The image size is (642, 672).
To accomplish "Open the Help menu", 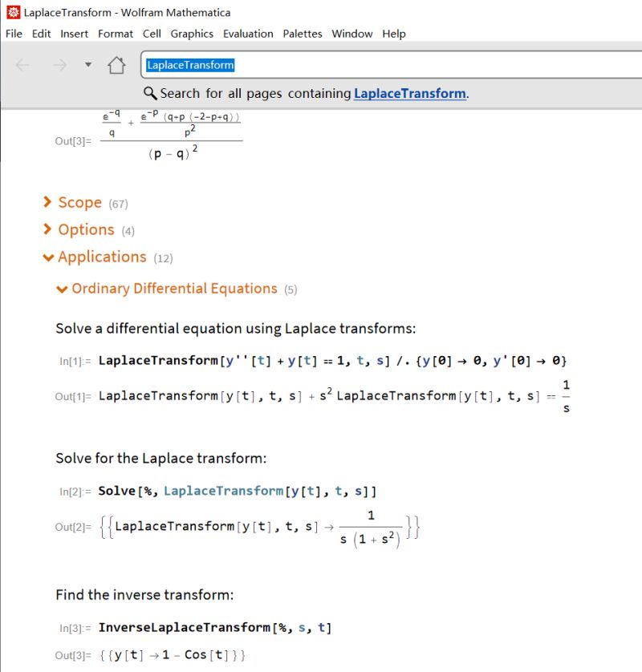I will coord(393,34).
